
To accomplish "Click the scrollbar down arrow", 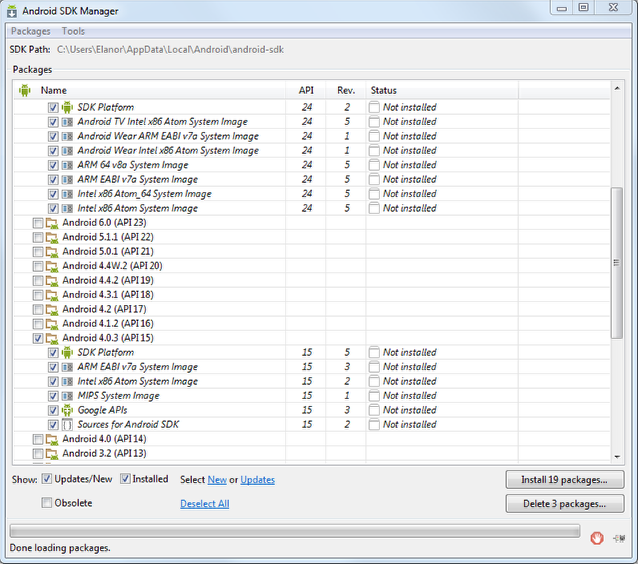I will tap(617, 457).
